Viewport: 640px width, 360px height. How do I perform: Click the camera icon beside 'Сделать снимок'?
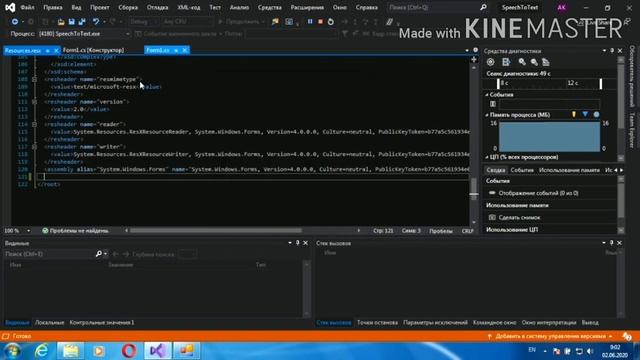click(492, 218)
